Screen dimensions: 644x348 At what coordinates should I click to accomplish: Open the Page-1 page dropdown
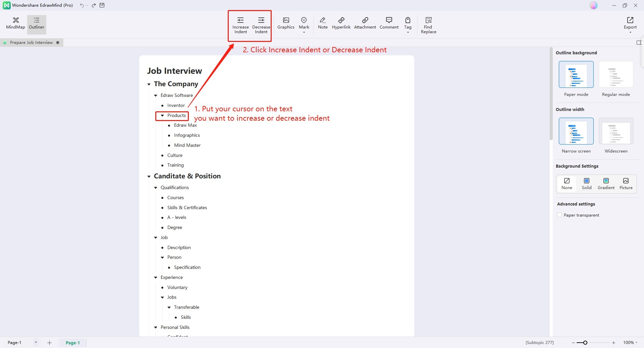(x=36, y=343)
